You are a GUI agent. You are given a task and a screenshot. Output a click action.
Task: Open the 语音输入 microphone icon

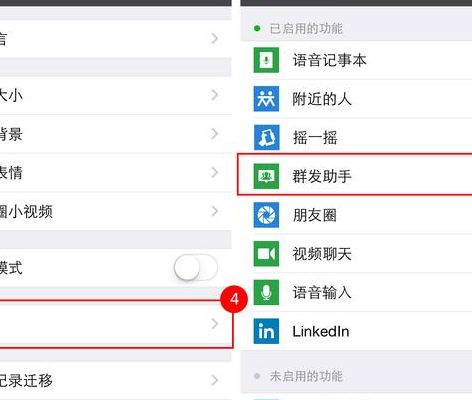(266, 292)
